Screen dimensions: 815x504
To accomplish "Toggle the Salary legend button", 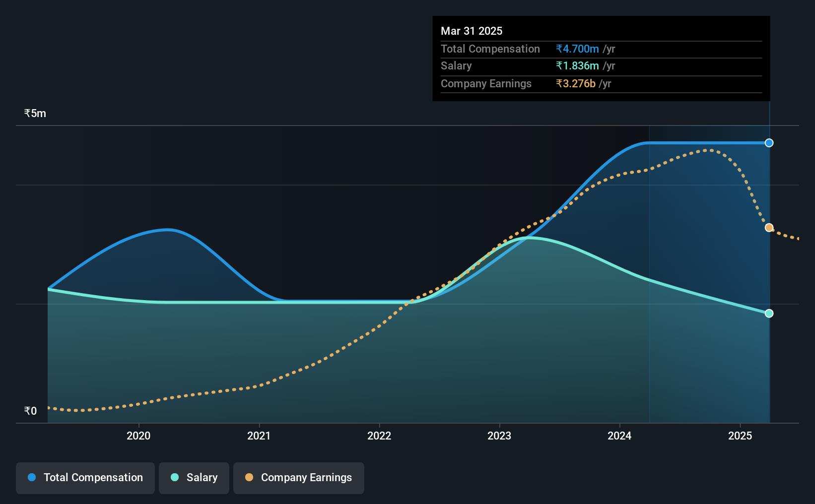I will [194, 478].
